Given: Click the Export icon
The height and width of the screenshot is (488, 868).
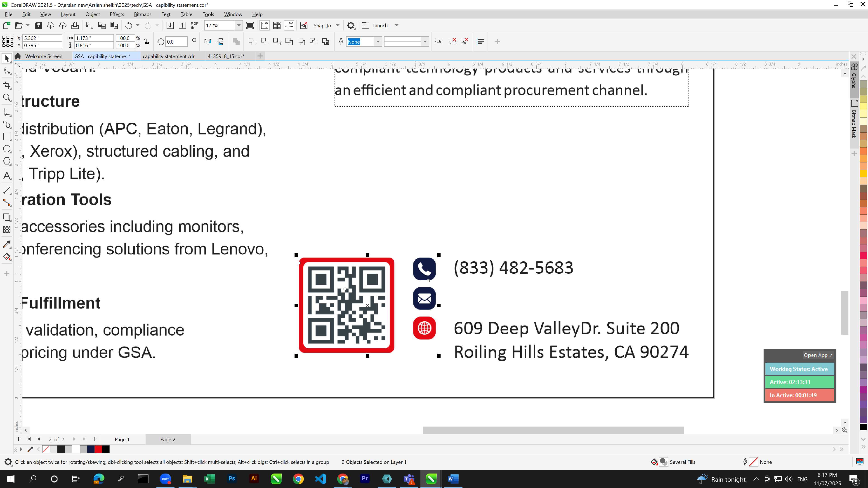Looking at the screenshot, I should pos(182,25).
